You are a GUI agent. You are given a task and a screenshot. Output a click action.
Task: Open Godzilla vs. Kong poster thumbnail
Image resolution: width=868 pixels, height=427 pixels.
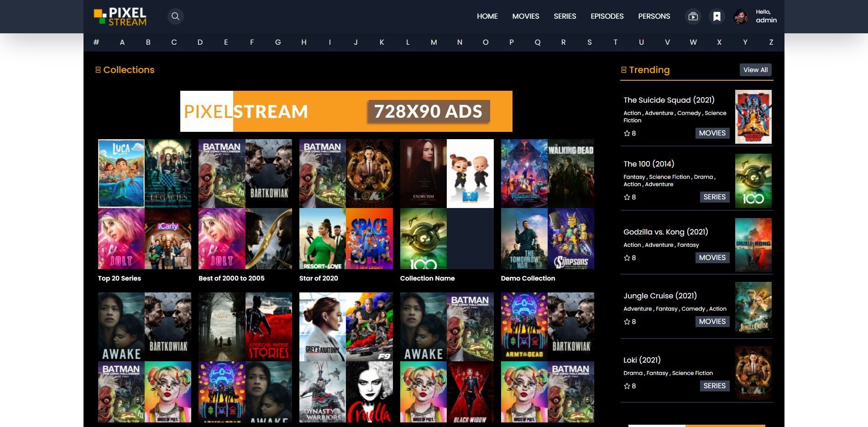[753, 245]
